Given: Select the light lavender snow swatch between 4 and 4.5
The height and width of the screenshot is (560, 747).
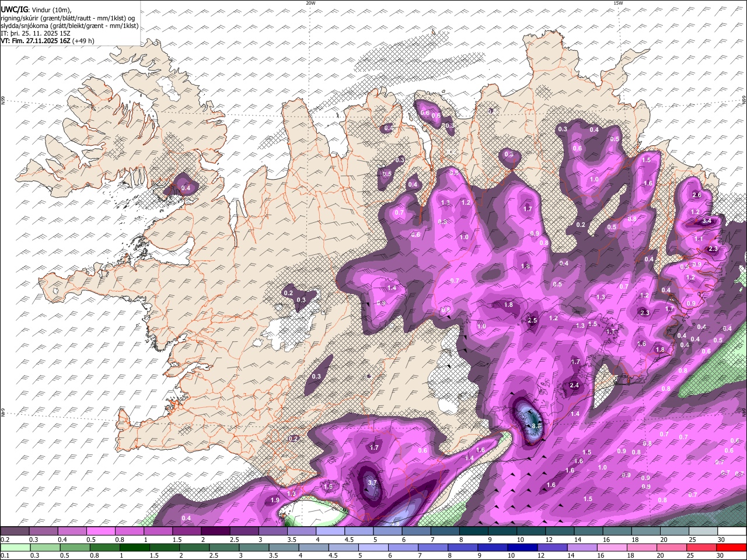Looking at the screenshot, I should click(330, 531).
